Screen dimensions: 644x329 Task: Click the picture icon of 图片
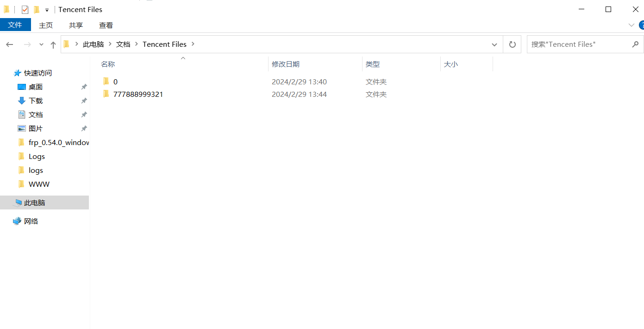point(21,128)
